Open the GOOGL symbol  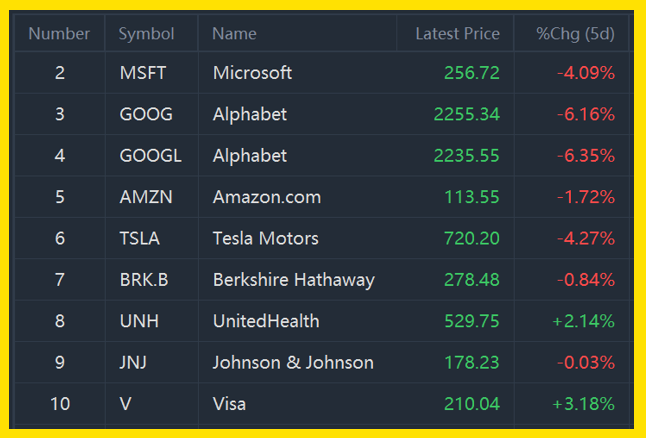[x=150, y=156]
